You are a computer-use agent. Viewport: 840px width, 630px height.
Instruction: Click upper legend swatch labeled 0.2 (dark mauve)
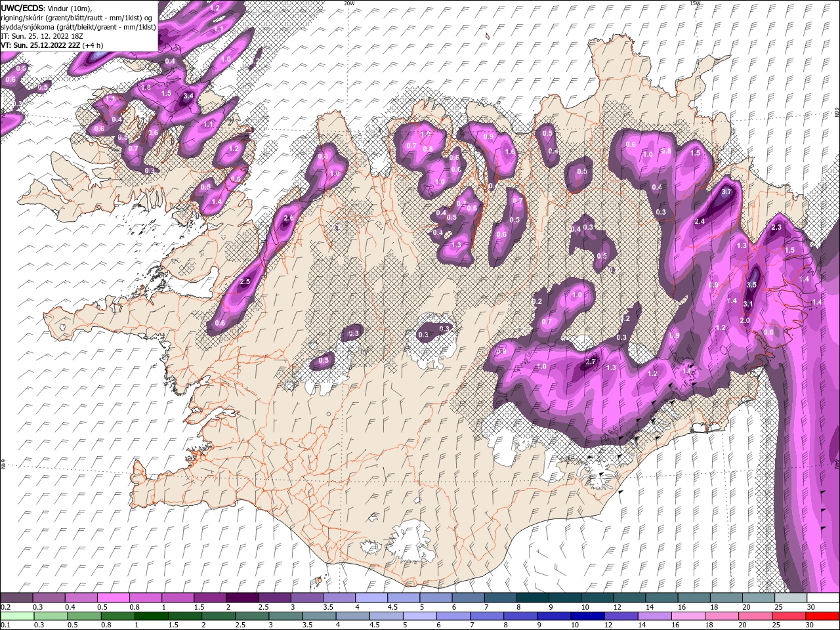pos(16,598)
